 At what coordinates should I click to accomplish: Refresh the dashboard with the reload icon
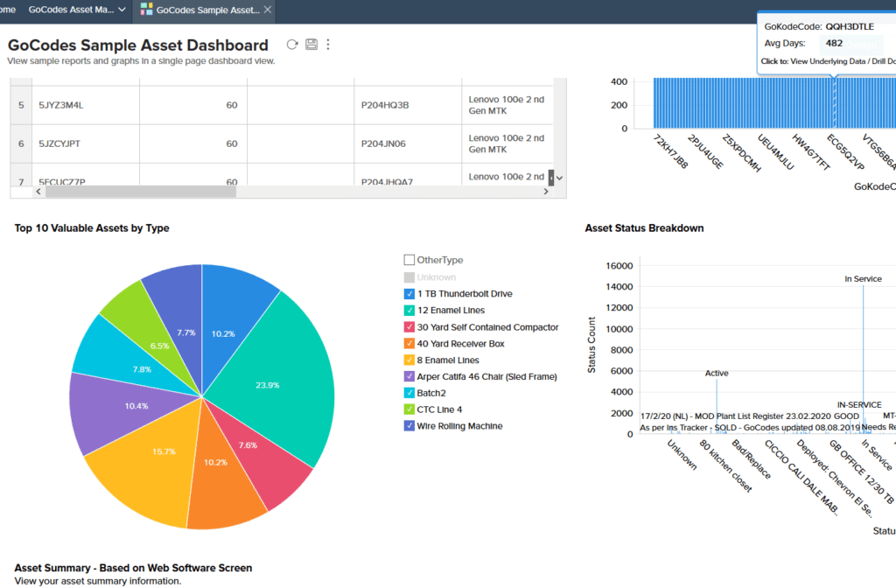pos(292,44)
